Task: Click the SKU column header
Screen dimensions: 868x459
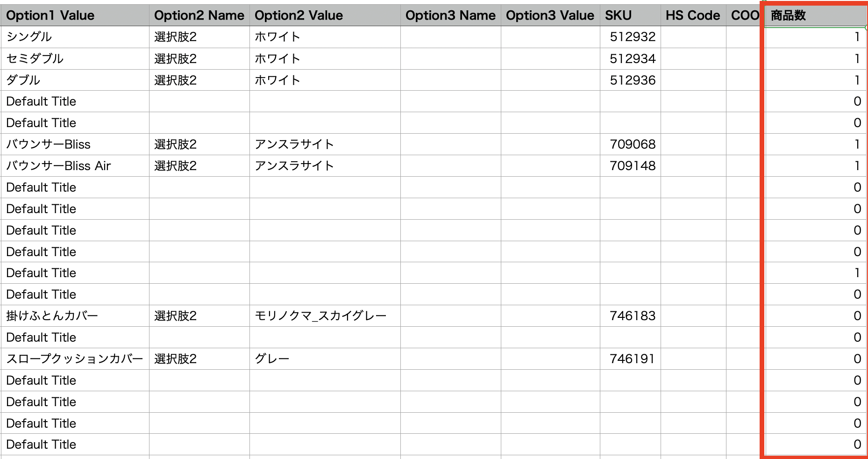Action: point(630,15)
